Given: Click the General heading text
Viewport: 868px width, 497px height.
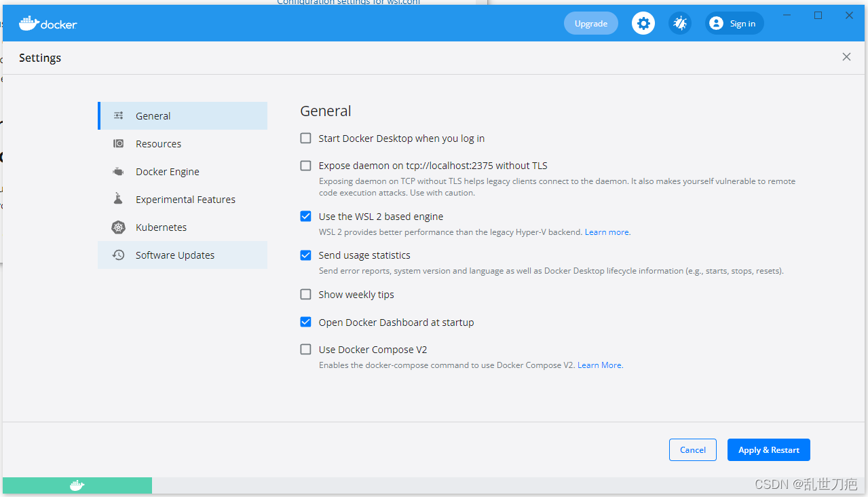Looking at the screenshot, I should pos(326,111).
